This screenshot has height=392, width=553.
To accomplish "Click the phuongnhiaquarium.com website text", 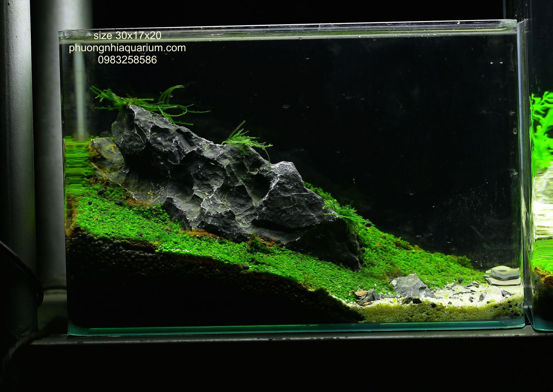I will (128, 48).
